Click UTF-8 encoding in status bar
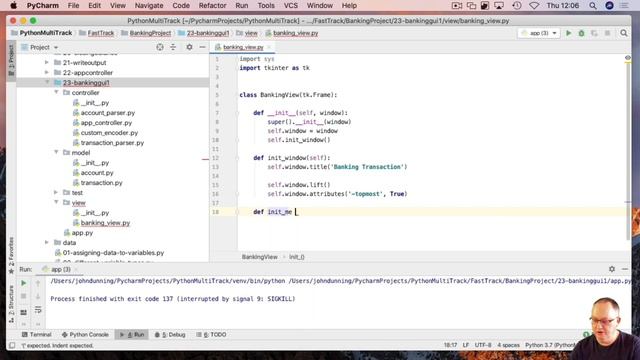The image size is (640, 360). (x=483, y=345)
